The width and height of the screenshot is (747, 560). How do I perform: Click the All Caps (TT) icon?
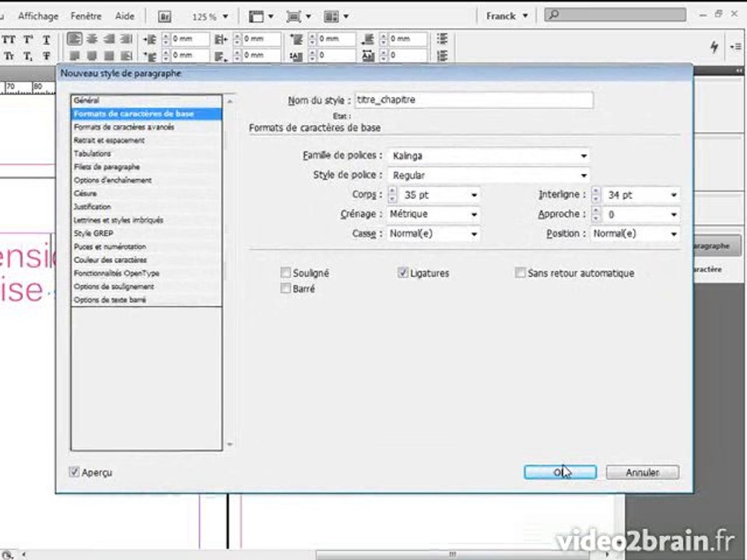click(9, 40)
